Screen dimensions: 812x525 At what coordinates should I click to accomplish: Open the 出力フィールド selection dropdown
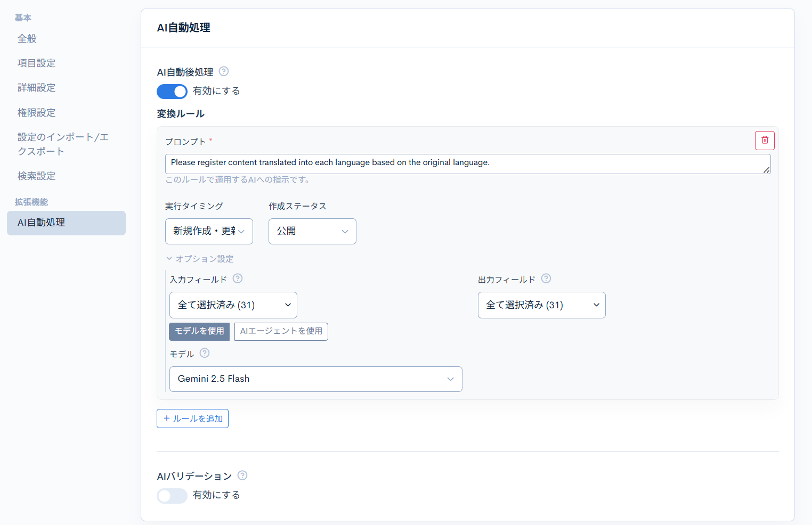[542, 305]
